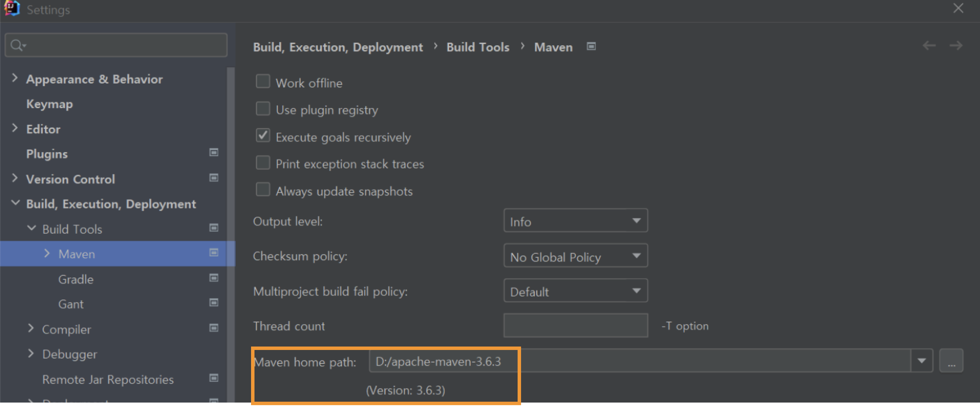This screenshot has height=406, width=980.
Task: Enable Always update snapshots checkbox
Action: coord(263,189)
